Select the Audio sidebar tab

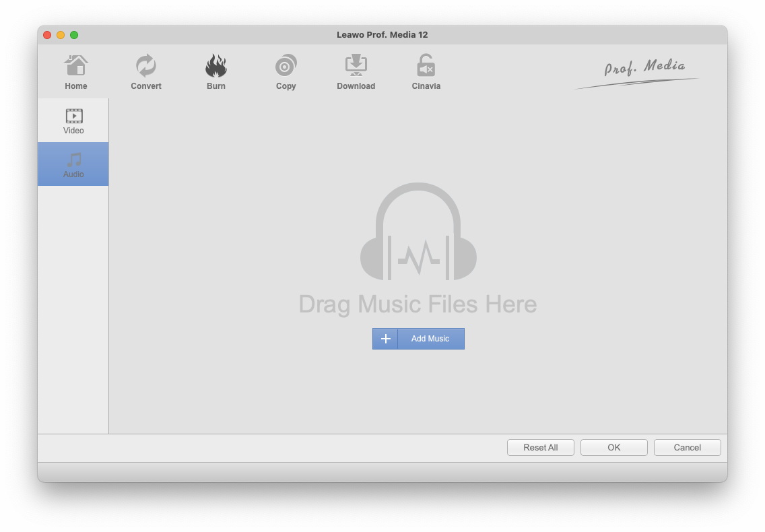pyautogui.click(x=73, y=164)
